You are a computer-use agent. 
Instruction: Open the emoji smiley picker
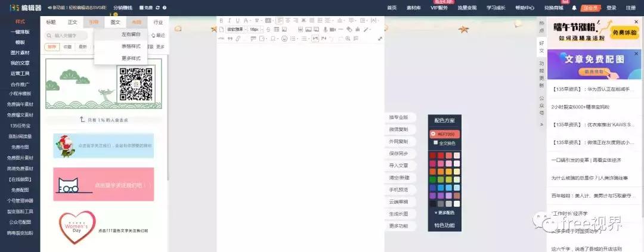(284, 38)
